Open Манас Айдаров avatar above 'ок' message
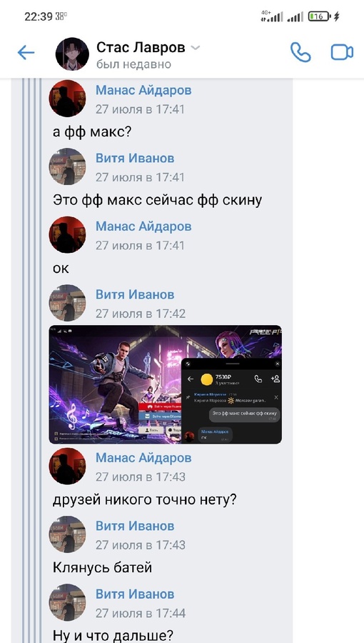 tap(67, 234)
